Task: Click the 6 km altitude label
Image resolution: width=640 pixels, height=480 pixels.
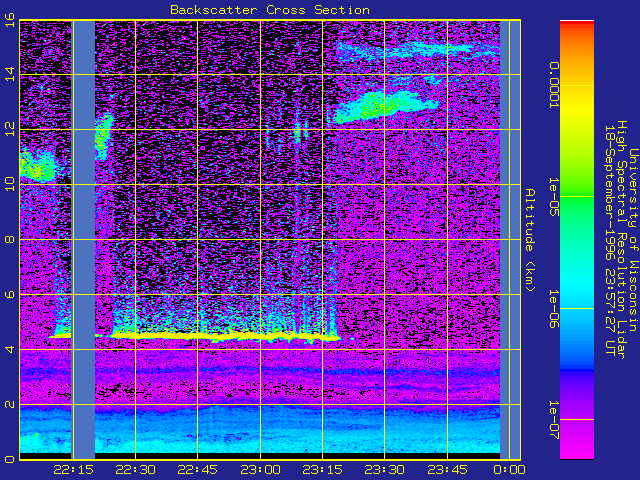Action: (x=10, y=294)
